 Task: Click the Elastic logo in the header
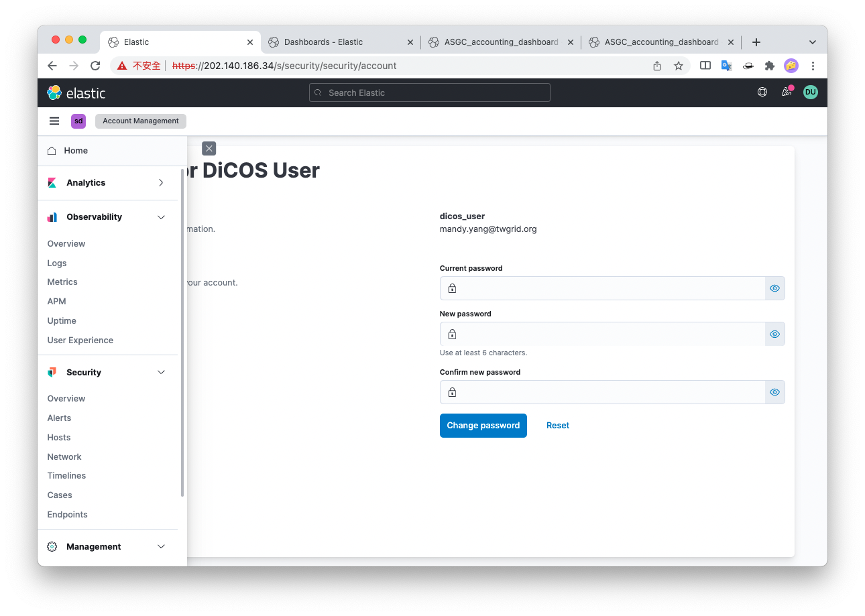pyautogui.click(x=76, y=93)
